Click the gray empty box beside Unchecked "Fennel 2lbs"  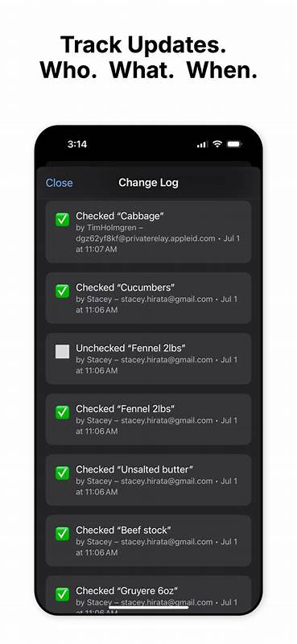(63, 352)
